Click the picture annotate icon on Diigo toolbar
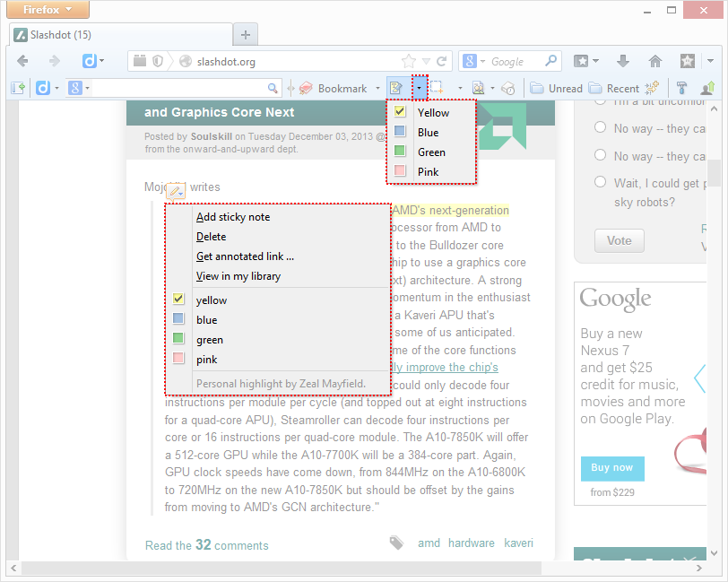This screenshot has height=582, width=728. click(478, 88)
